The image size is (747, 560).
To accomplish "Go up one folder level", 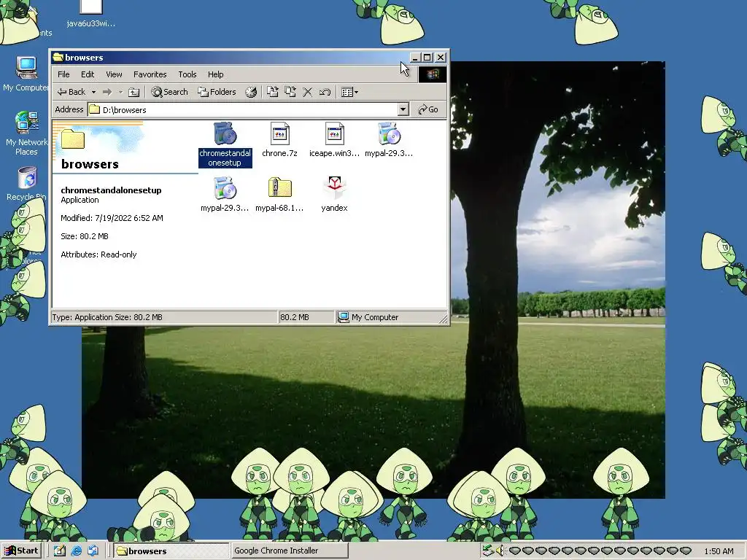I will pos(134,92).
